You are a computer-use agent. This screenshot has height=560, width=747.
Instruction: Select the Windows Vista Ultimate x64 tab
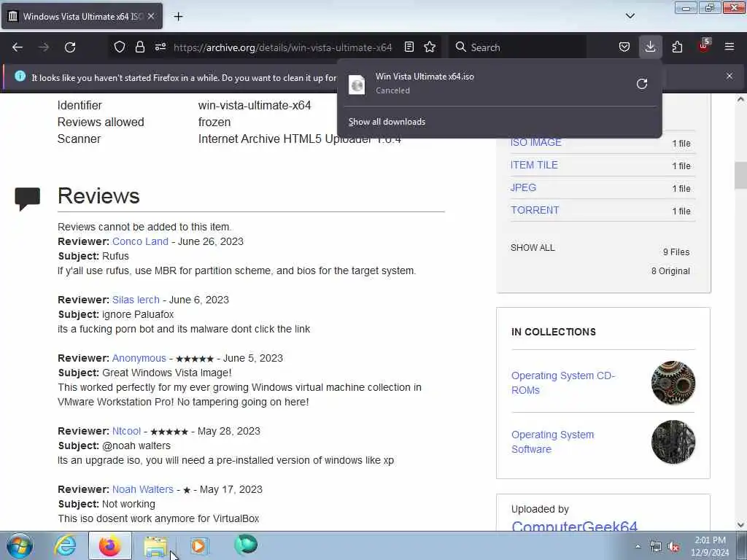82,16
